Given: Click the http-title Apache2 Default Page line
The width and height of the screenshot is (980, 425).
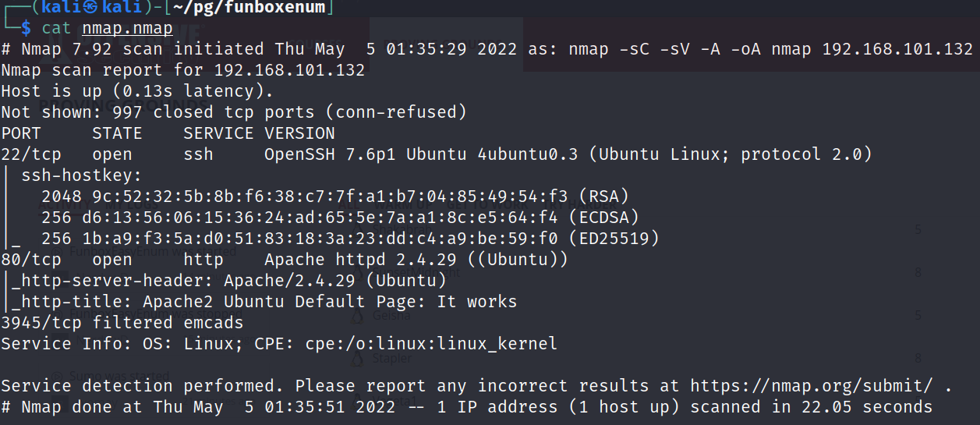Looking at the screenshot, I should (x=264, y=301).
